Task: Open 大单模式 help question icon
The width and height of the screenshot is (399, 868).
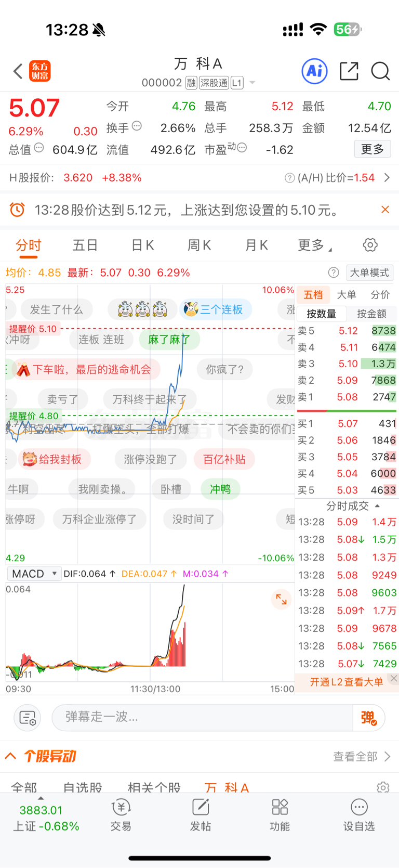Action: [334, 273]
